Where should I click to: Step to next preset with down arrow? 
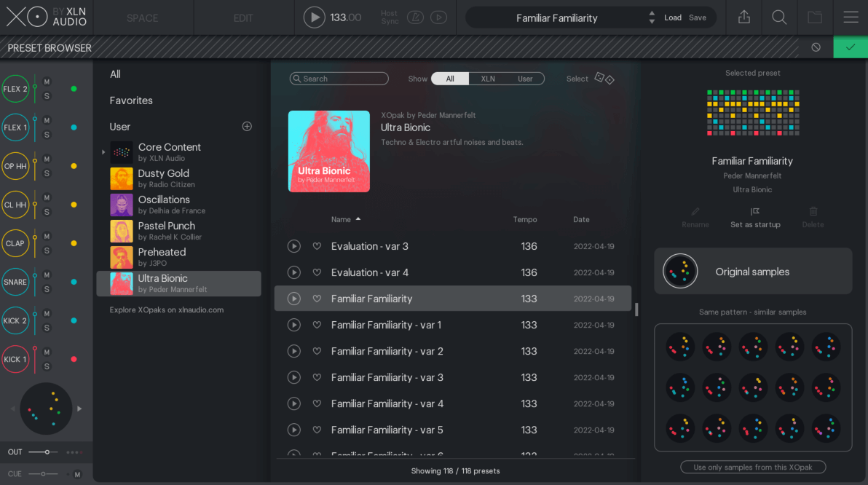pos(651,22)
